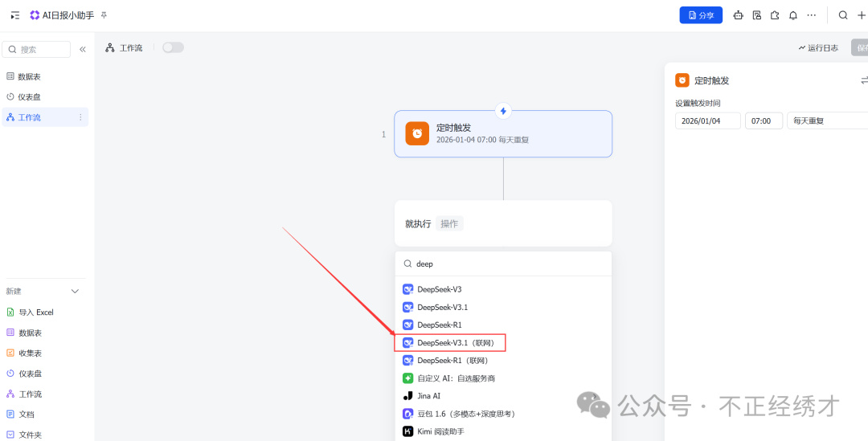Open 运行日志
Viewport: 868px width, 441px height.
[818, 48]
